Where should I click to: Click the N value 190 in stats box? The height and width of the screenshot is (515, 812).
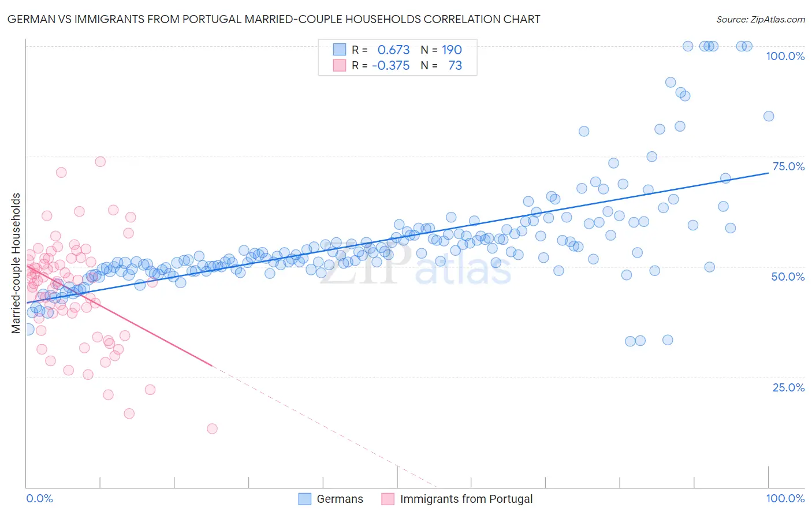[452, 50]
